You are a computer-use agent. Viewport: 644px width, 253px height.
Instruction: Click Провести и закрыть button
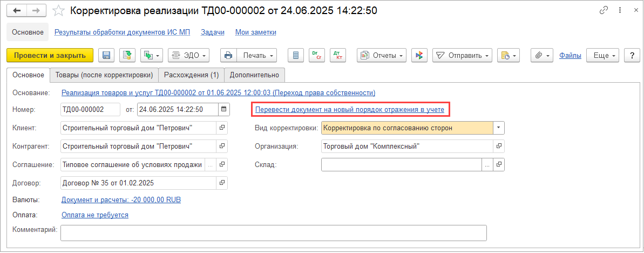coord(50,56)
